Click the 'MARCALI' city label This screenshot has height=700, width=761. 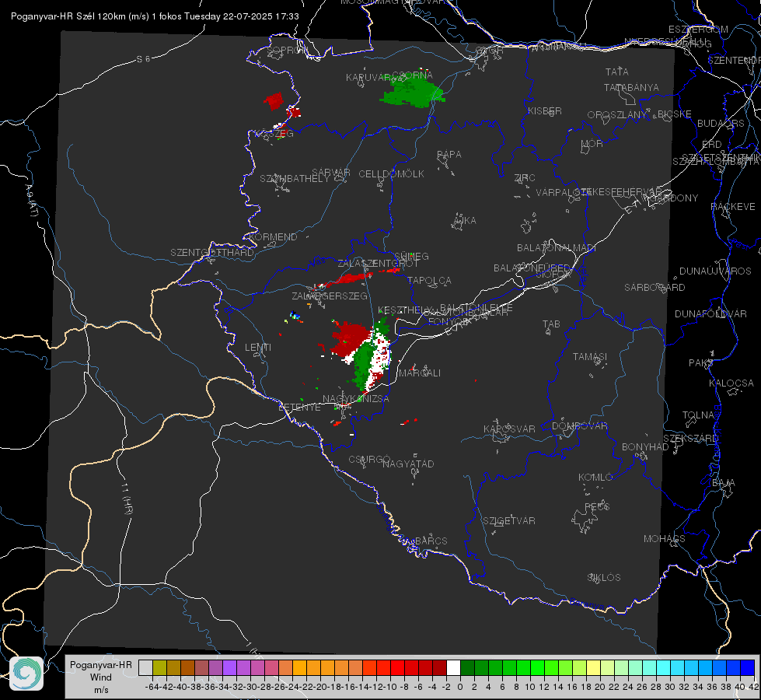420,373
